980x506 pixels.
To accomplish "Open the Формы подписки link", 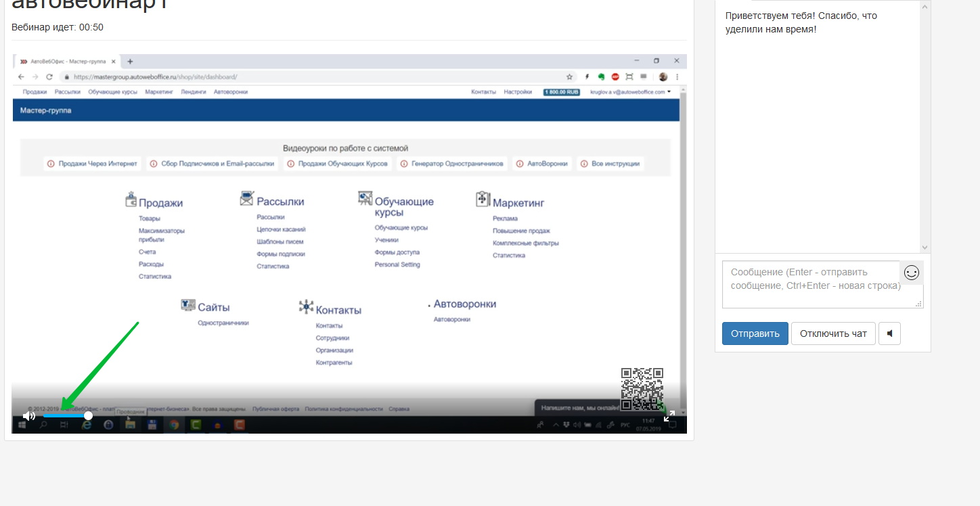I will click(281, 254).
